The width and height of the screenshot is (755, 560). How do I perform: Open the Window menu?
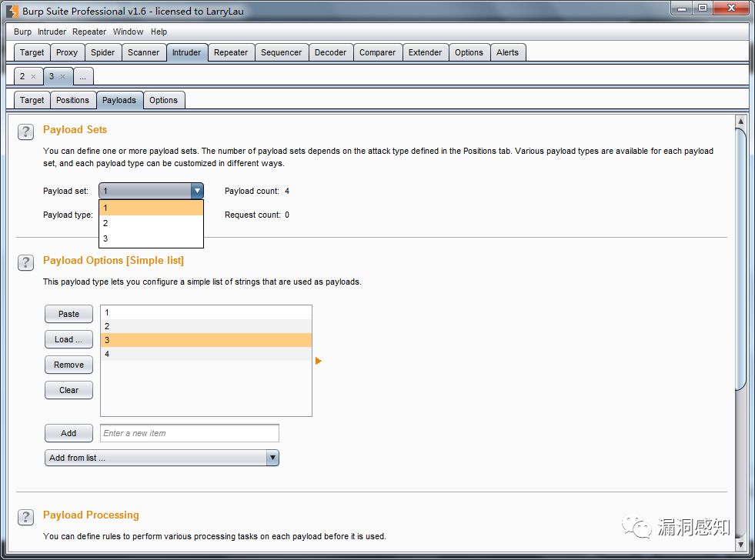point(128,32)
